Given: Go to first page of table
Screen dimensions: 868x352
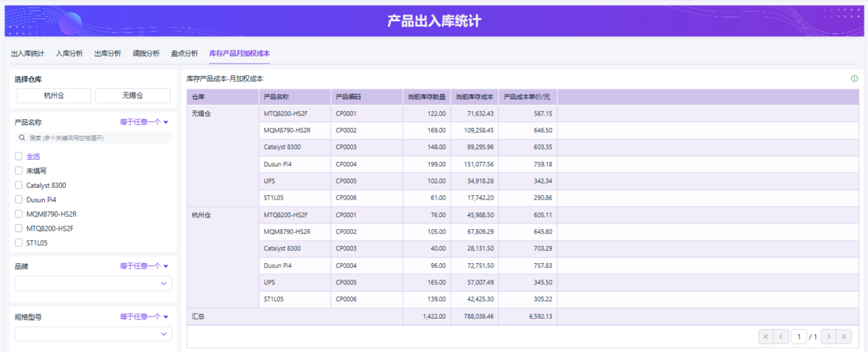Looking at the screenshot, I should (765, 336).
